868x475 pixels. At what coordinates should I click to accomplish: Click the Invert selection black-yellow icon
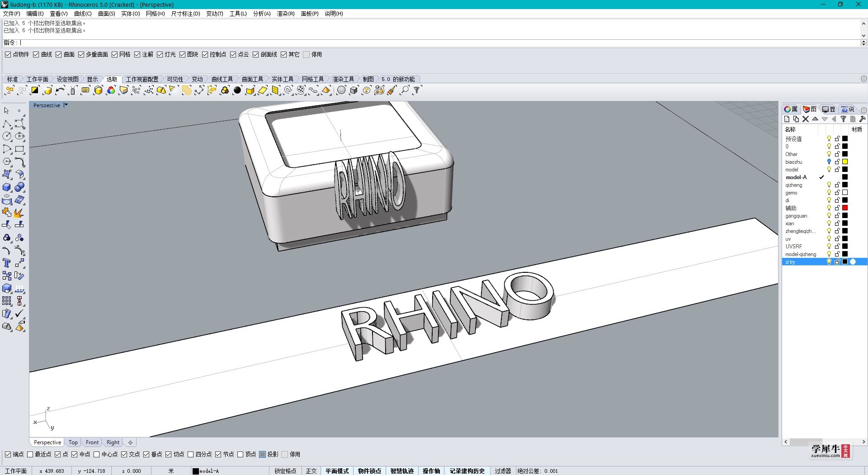35,90
